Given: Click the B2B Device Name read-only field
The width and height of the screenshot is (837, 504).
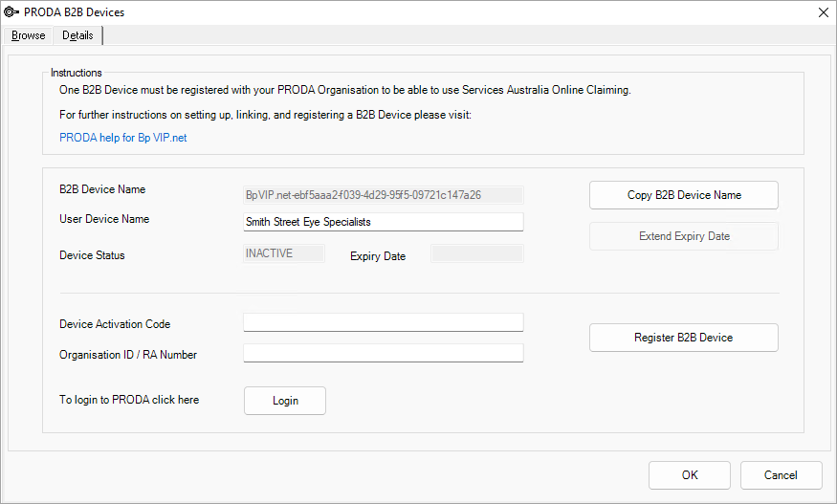Looking at the screenshot, I should pos(384,195).
